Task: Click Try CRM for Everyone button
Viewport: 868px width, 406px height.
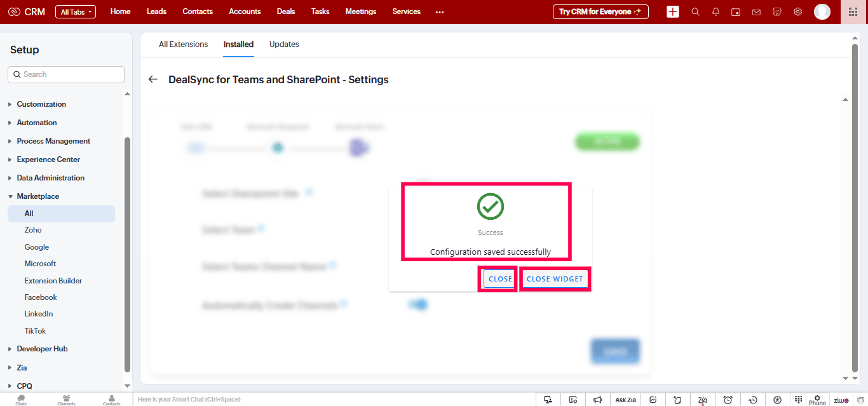Action: [600, 11]
